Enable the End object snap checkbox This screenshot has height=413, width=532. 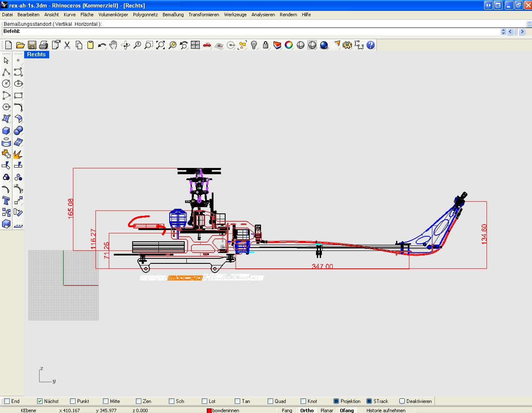(7, 401)
